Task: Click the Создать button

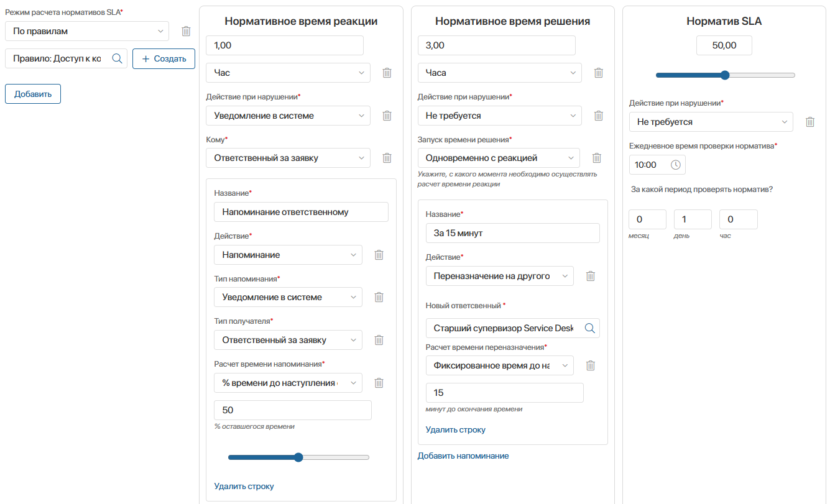Action: (x=164, y=59)
